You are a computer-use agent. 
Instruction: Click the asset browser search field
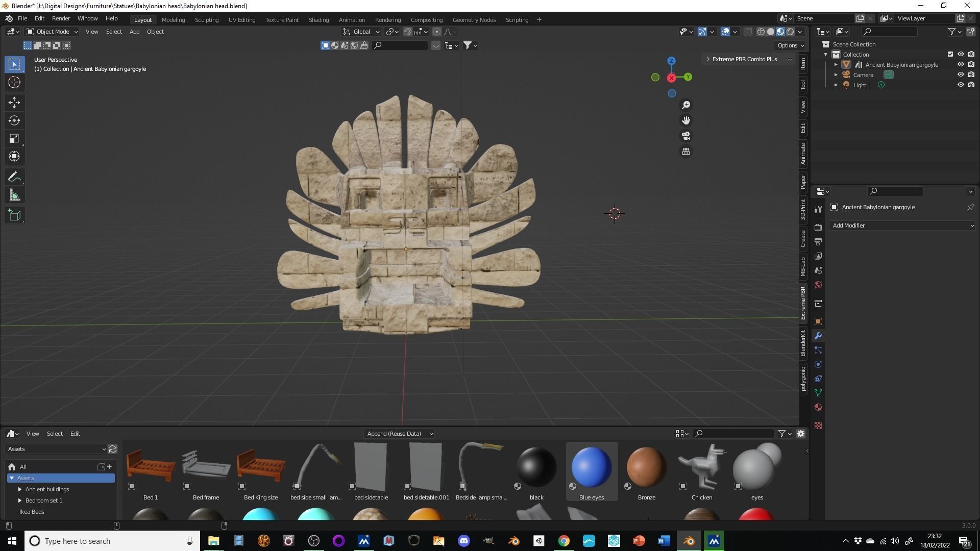point(734,434)
